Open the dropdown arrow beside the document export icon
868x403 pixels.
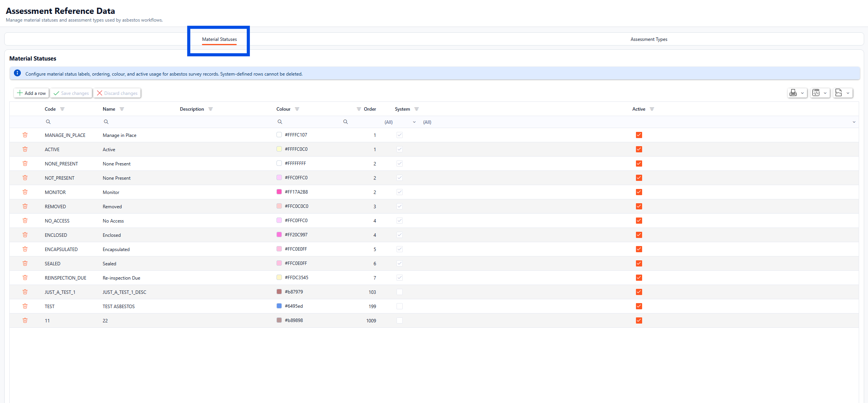click(848, 93)
